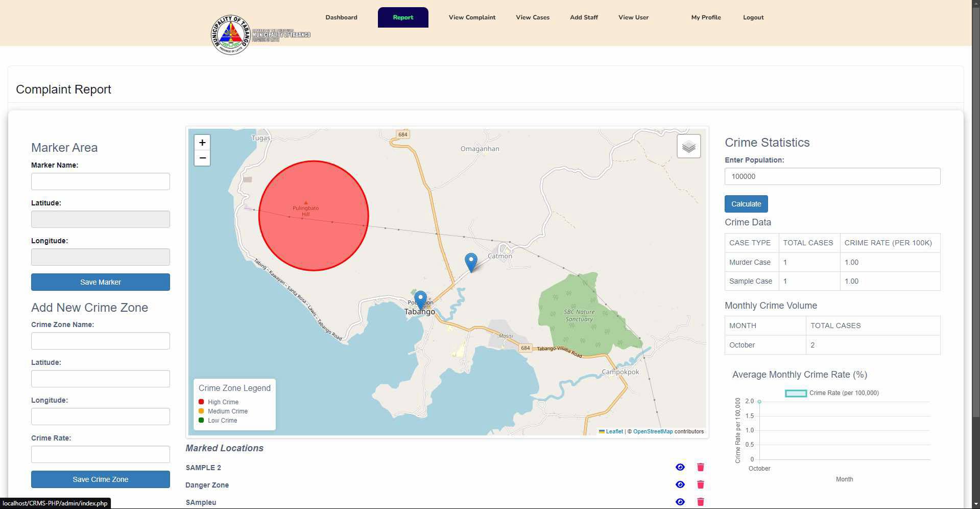Click the Campokpok label on map
This screenshot has width=980, height=509.
[620, 372]
